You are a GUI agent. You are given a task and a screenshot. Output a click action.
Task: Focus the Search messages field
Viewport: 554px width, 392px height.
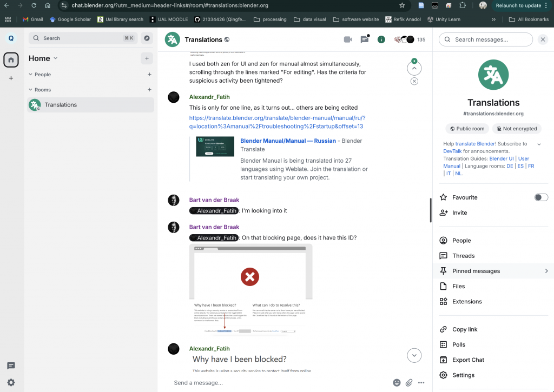click(x=486, y=39)
